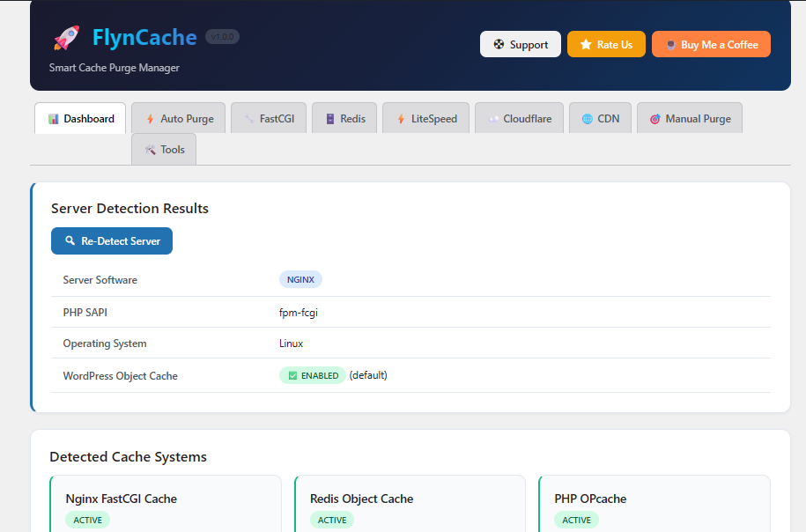806x532 pixels.
Task: Click the globe icon on CDN tab
Action: [x=587, y=119]
